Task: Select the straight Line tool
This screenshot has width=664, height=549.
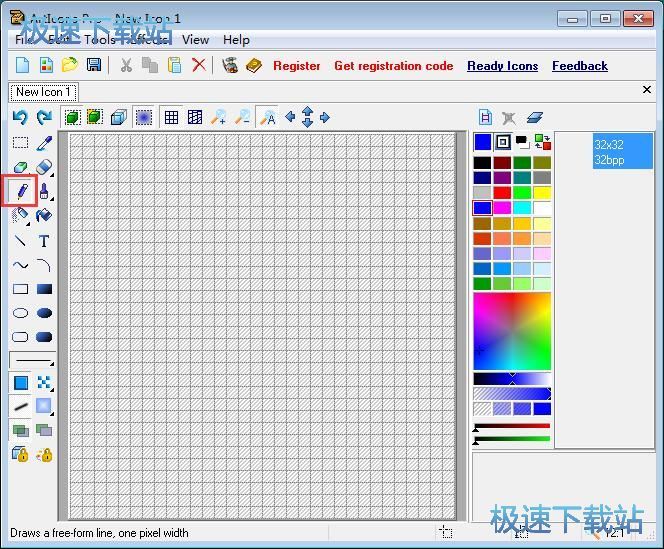Action: (x=20, y=241)
